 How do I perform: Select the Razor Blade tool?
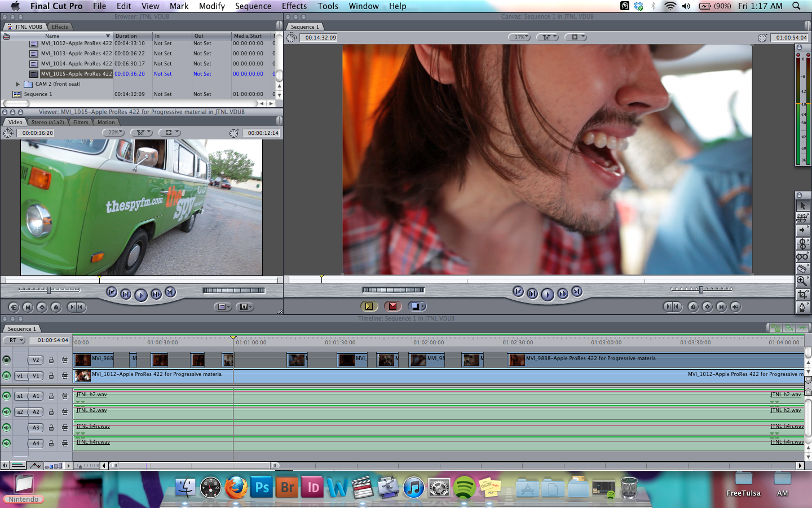[x=802, y=269]
